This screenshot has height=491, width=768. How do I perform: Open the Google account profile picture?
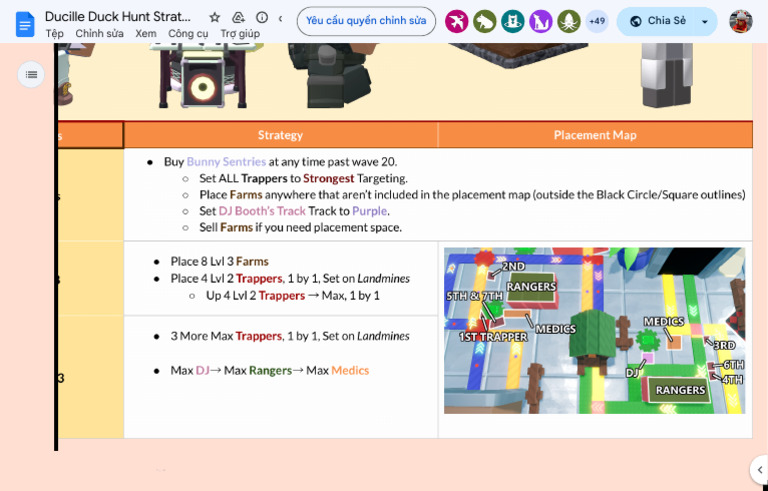(x=741, y=21)
